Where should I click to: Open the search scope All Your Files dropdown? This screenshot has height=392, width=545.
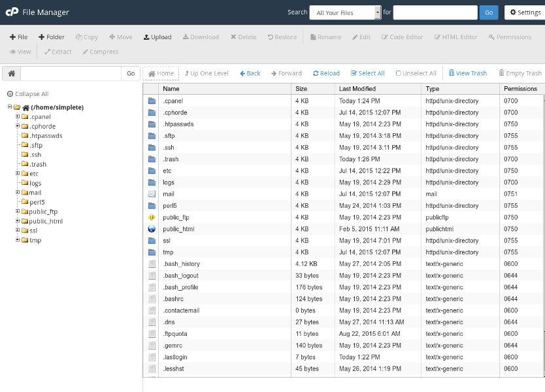click(x=346, y=12)
